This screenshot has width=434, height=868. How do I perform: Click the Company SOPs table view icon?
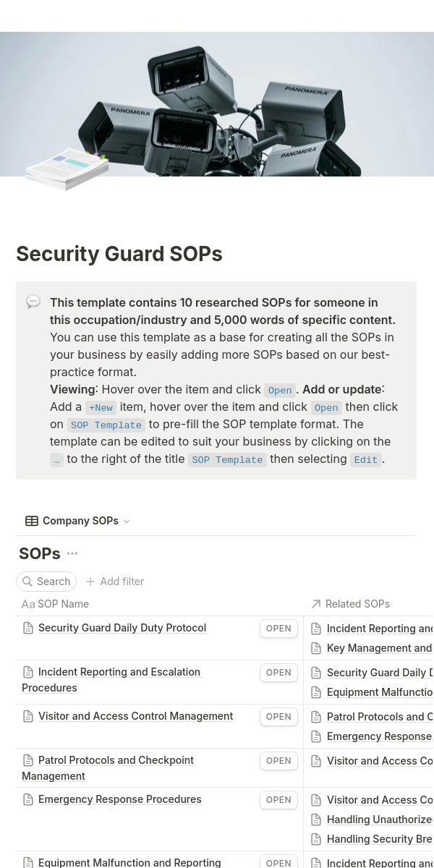[32, 521]
